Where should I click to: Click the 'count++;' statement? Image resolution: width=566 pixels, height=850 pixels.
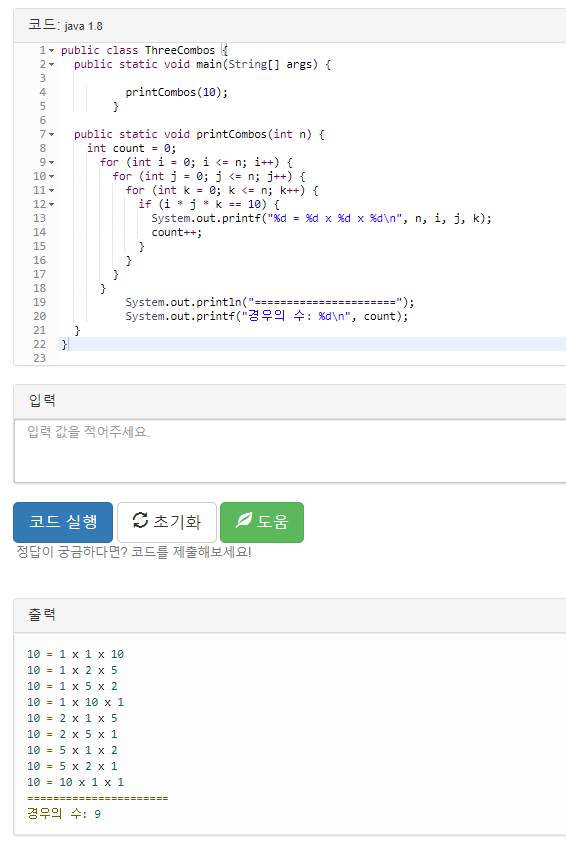[x=177, y=233]
